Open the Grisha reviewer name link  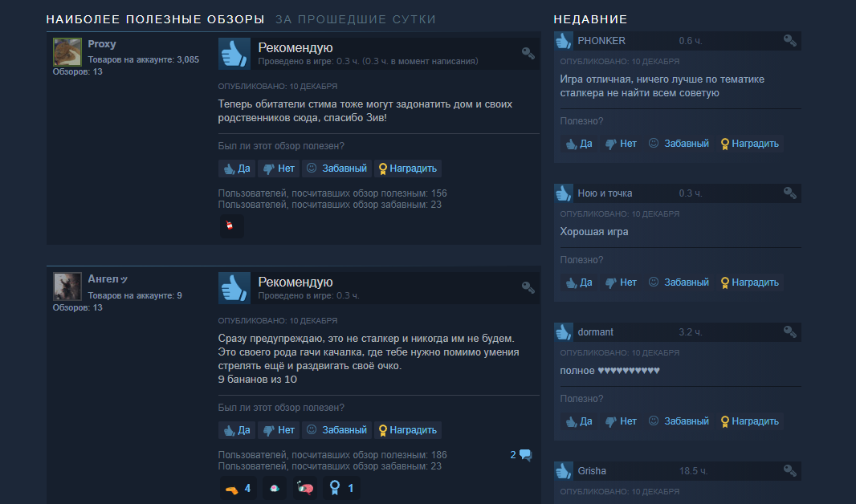coord(592,471)
